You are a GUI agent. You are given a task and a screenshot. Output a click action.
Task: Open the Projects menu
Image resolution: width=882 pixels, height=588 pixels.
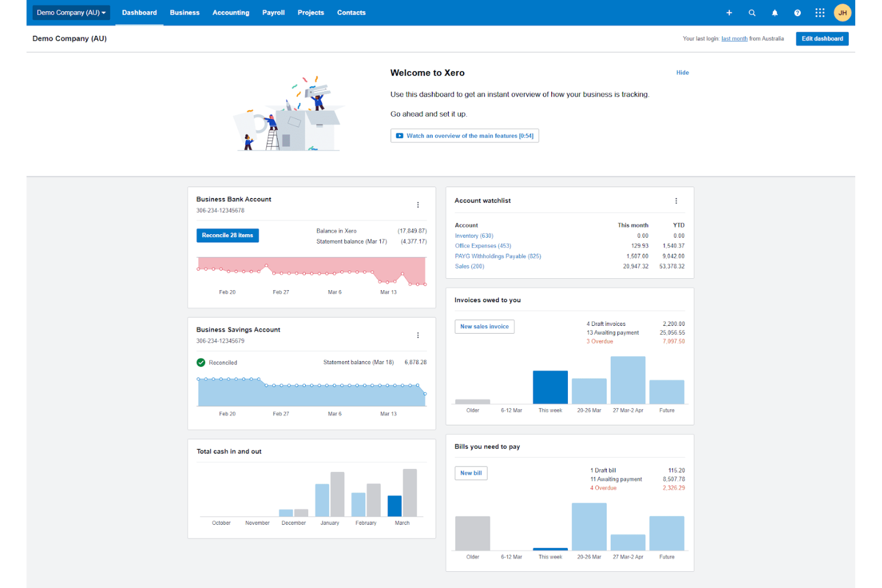tap(311, 13)
